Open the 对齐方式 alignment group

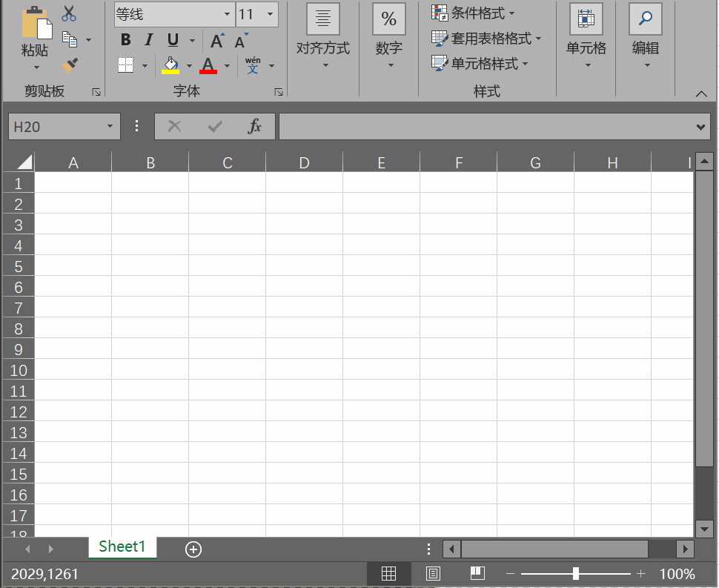(323, 37)
